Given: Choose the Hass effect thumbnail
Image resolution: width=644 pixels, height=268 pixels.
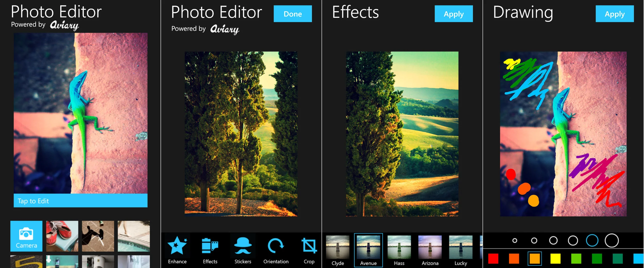Looking at the screenshot, I should pos(399,250).
